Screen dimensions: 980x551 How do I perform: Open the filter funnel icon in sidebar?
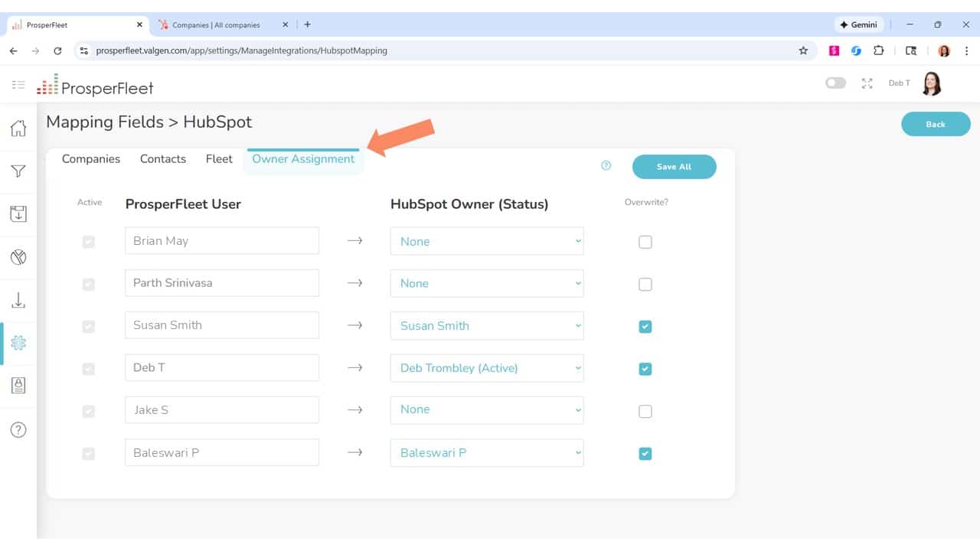click(18, 171)
